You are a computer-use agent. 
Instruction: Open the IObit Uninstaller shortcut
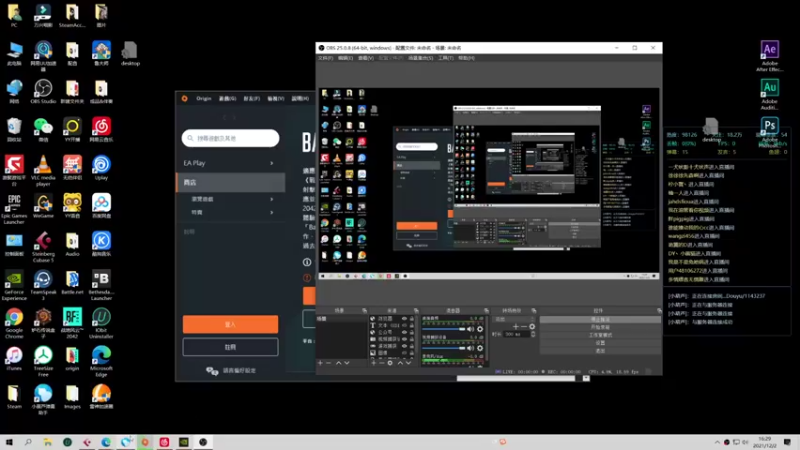[x=101, y=323]
